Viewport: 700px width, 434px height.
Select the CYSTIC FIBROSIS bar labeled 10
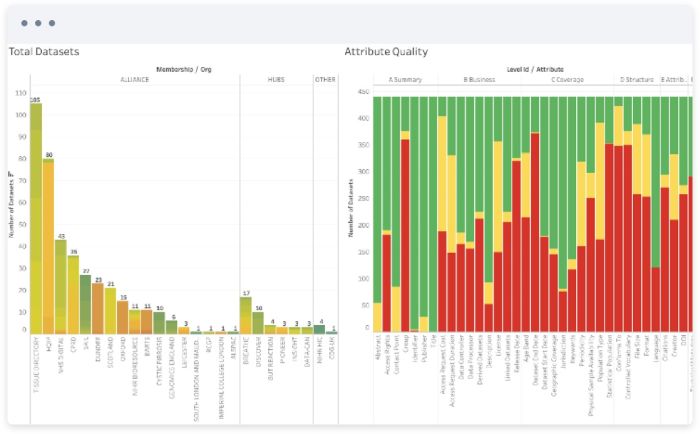coord(159,323)
